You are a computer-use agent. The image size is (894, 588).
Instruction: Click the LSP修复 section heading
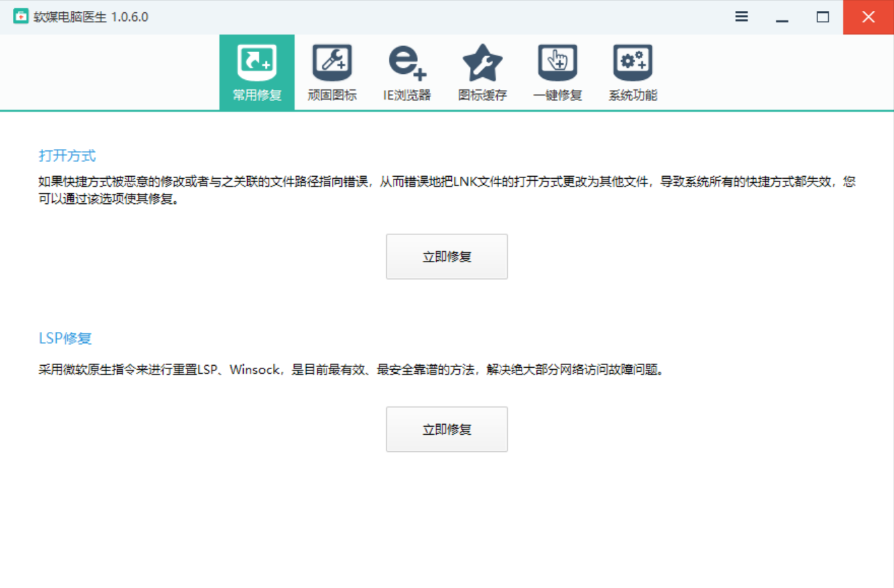[65, 339]
